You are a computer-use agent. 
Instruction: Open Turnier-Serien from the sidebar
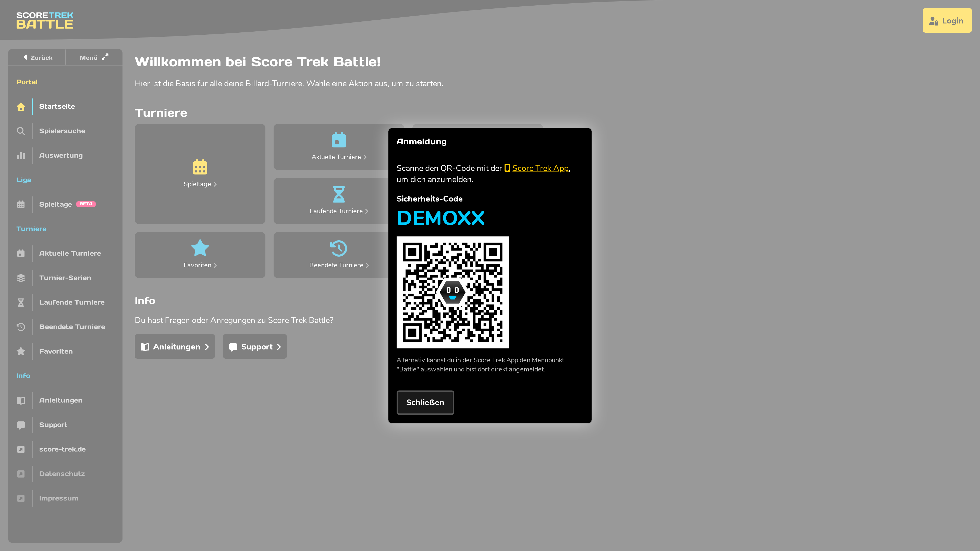click(65, 278)
